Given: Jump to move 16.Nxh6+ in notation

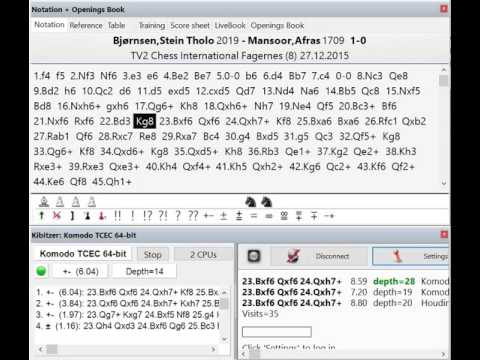Looking at the screenshot, I should tap(79, 106).
